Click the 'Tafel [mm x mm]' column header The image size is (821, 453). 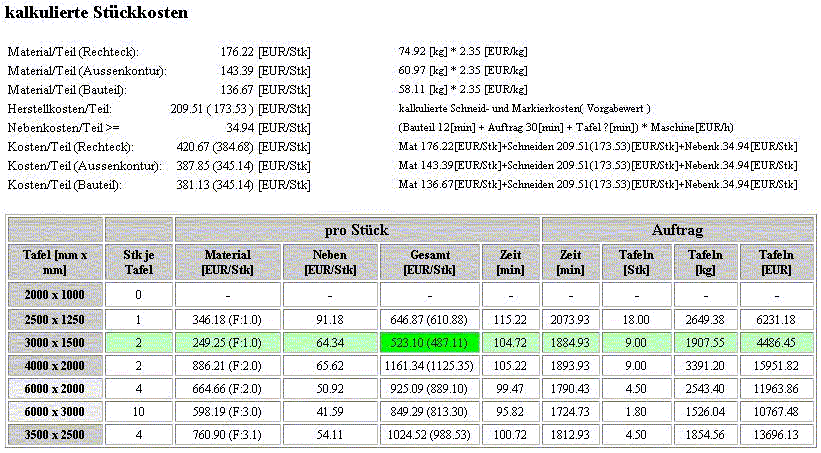tap(54, 262)
